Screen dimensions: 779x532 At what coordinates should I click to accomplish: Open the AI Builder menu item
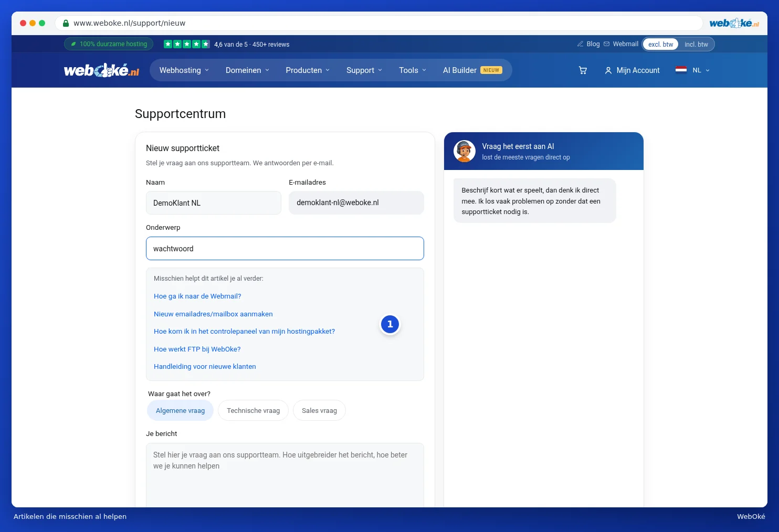[x=472, y=70]
